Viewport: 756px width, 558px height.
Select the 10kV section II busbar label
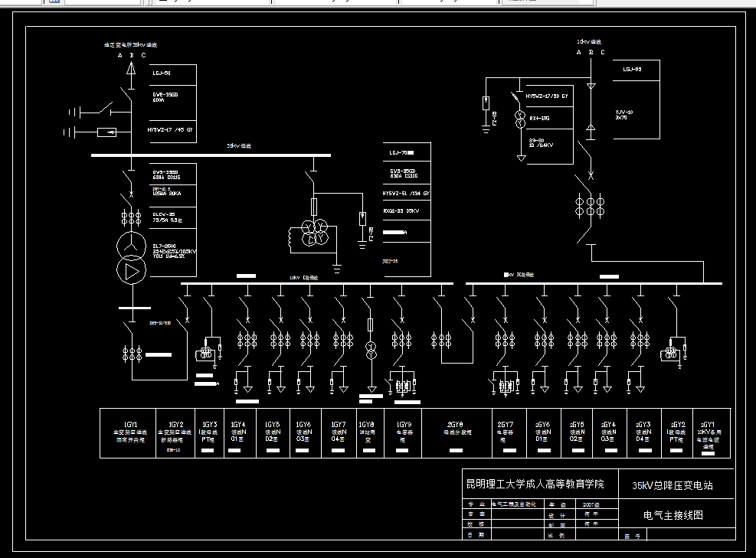point(519,275)
